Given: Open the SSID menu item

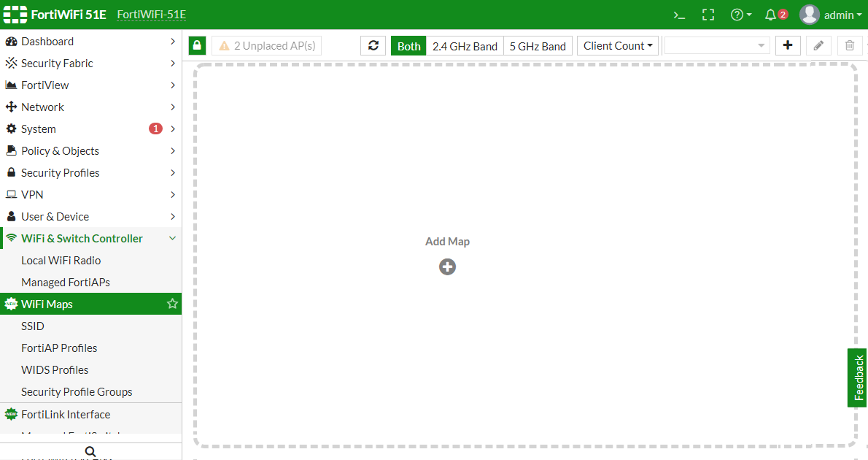Looking at the screenshot, I should click(90, 326).
